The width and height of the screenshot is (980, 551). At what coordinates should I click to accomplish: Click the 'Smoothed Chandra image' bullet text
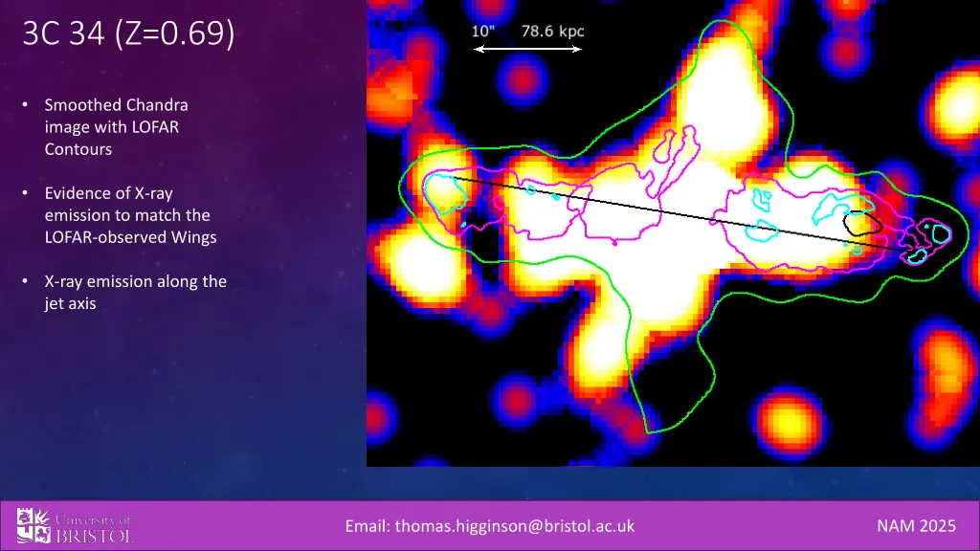pos(116,126)
